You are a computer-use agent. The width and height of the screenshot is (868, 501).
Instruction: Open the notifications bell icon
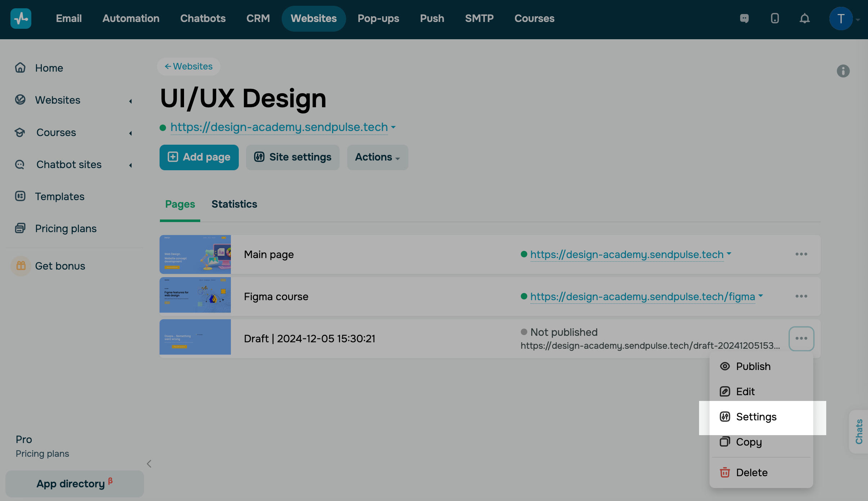pos(804,18)
